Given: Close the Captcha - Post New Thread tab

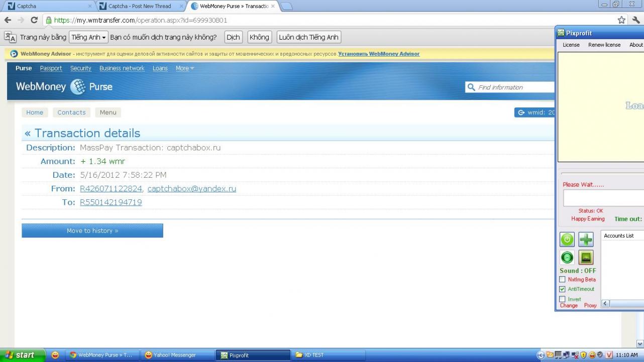Looking at the screenshot, I should pos(181,7).
